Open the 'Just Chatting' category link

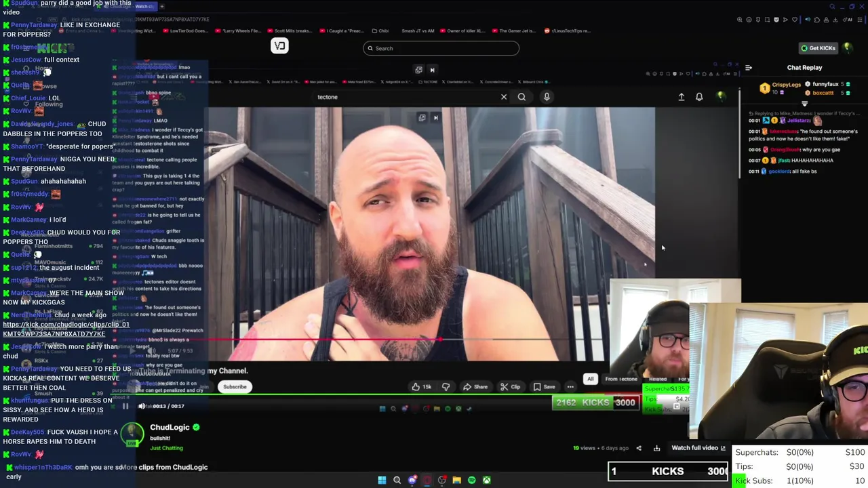pyautogui.click(x=166, y=448)
